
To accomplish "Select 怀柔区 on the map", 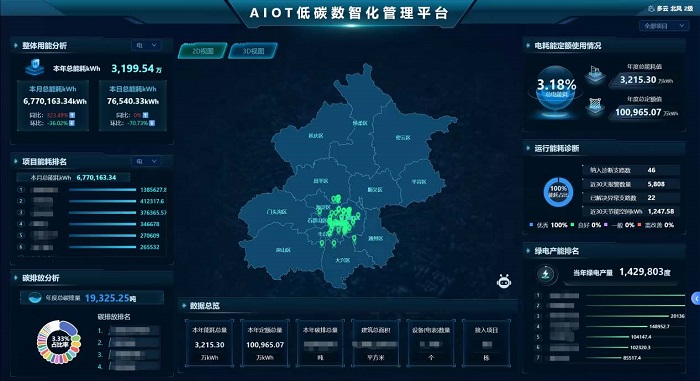I will [x=360, y=123].
